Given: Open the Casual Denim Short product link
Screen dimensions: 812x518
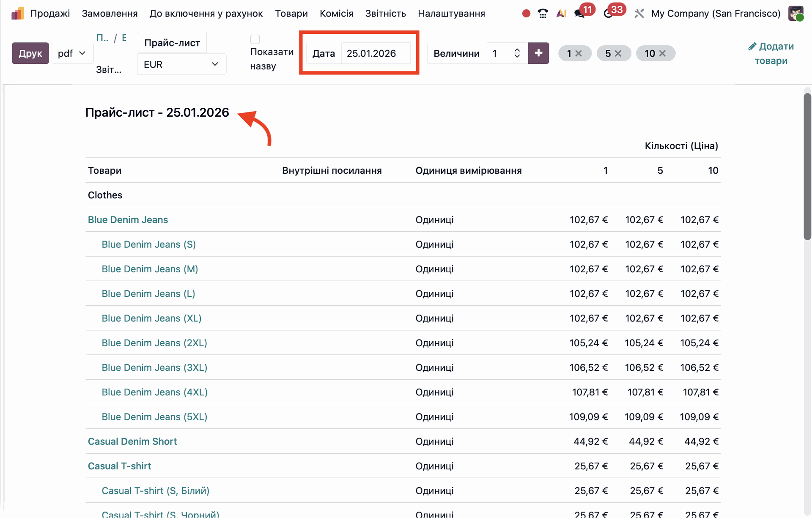Looking at the screenshot, I should [x=132, y=441].
